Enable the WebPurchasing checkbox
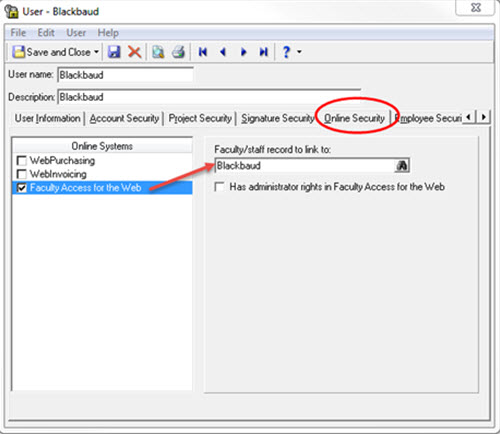Viewport: 500px width, 434px height. pos(22,161)
